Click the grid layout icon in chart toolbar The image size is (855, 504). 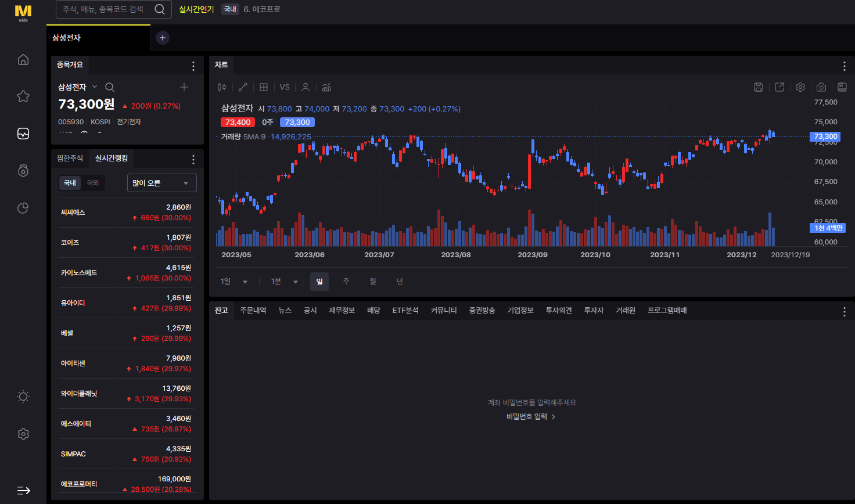(x=264, y=87)
